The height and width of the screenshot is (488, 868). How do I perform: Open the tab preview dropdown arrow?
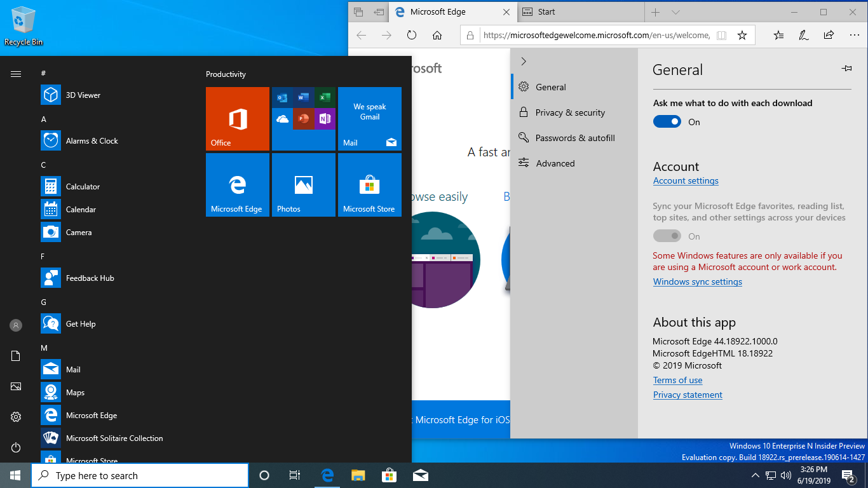676,12
